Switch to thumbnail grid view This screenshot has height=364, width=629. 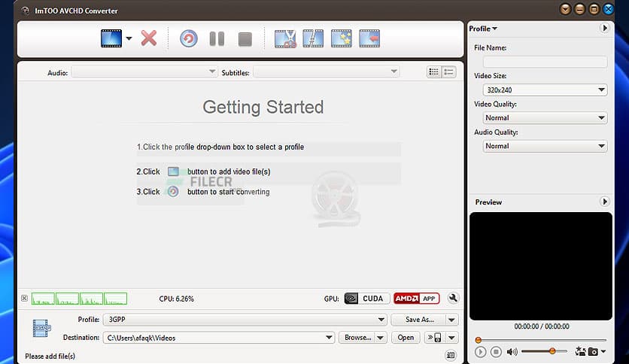433,71
